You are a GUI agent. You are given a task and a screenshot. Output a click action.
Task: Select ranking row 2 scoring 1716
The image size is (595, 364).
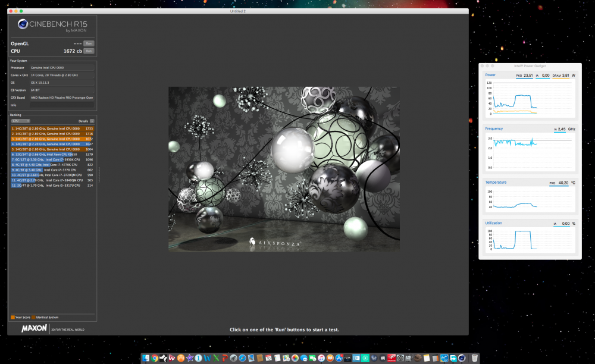click(x=52, y=134)
